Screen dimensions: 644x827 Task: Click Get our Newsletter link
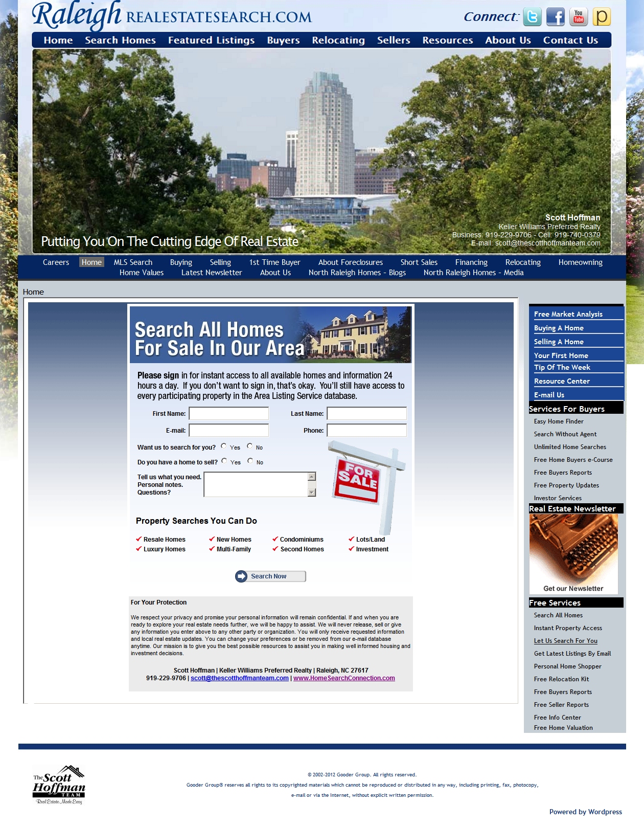point(573,589)
